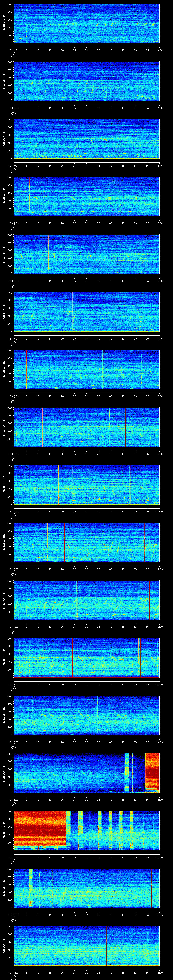
Task: Click the 18:11:00 start time label
Action: click(x=13, y=627)
